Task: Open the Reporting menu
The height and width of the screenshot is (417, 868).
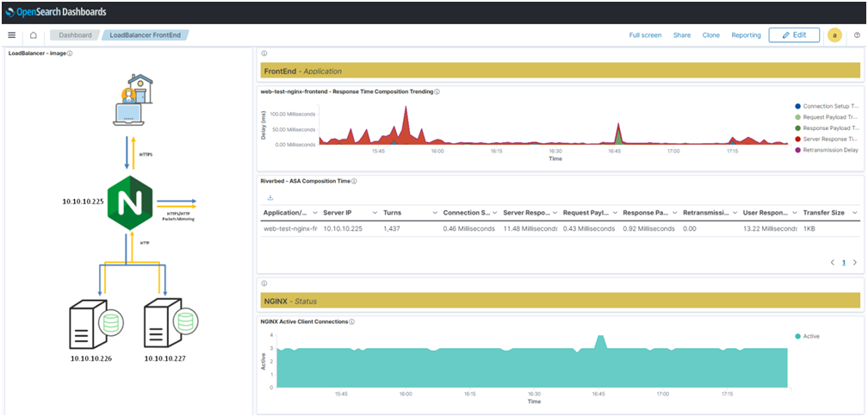Action: click(747, 34)
